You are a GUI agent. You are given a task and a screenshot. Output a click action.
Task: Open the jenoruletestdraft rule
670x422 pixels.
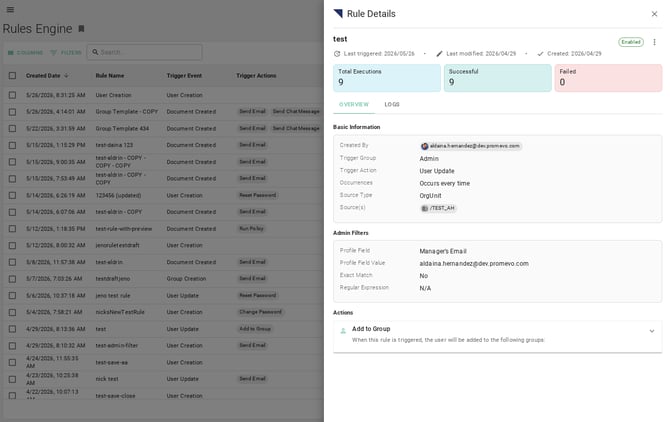[118, 246]
